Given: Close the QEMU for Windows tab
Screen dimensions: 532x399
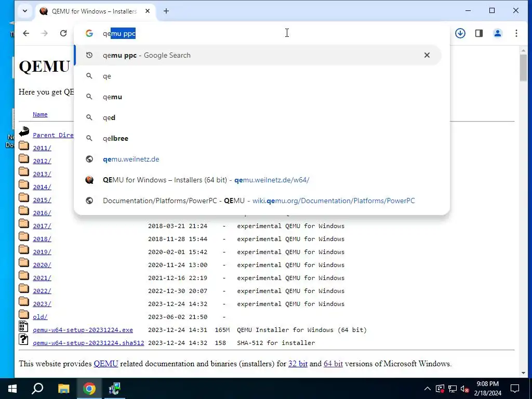Looking at the screenshot, I should 147,11.
